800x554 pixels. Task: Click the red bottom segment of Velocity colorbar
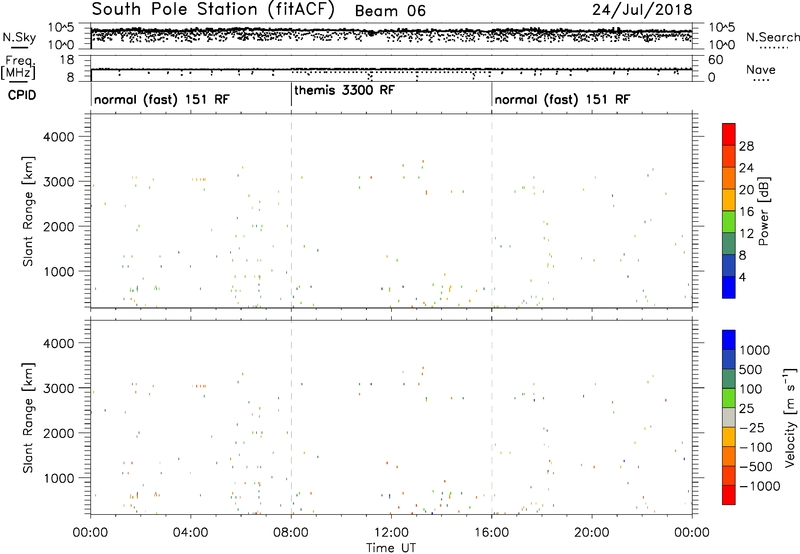pyautogui.click(x=729, y=495)
